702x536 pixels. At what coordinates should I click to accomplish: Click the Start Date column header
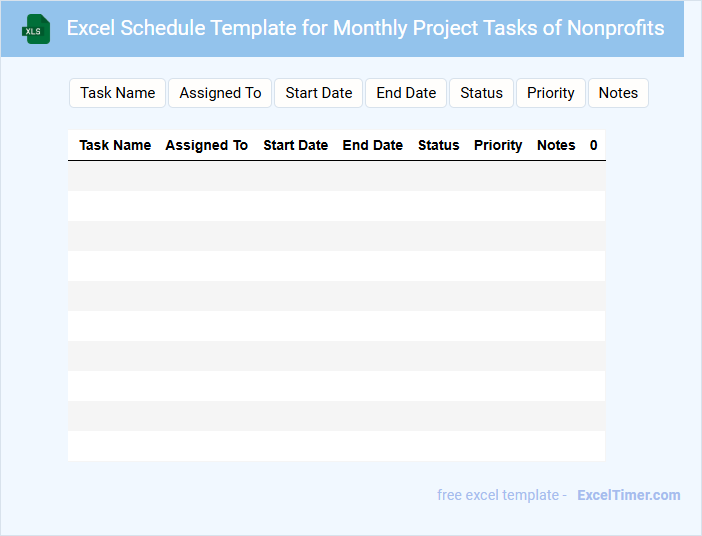point(295,145)
